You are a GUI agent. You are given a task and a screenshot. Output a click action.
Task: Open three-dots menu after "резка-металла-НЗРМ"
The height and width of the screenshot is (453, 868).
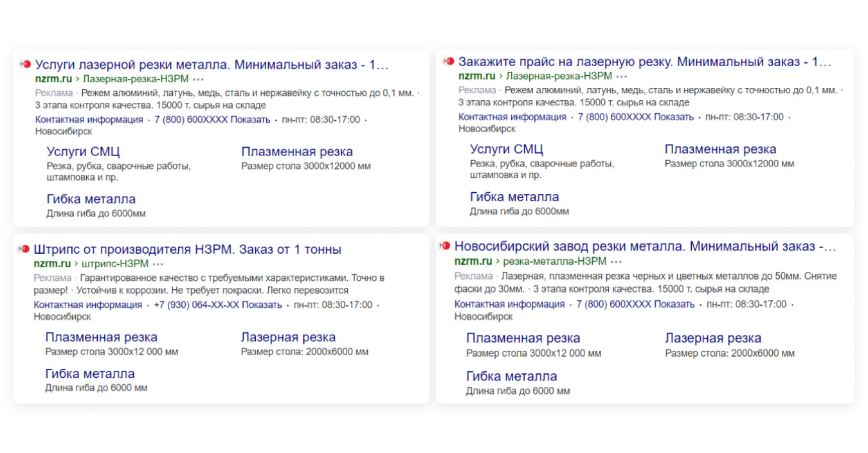(x=616, y=262)
